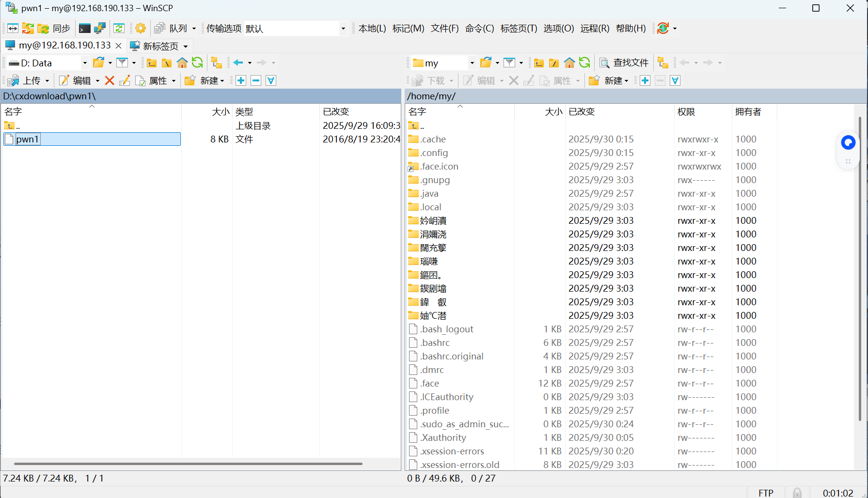The height and width of the screenshot is (498, 868).
Task: Click the local panel horizontal scrollbar
Action: click(188, 464)
